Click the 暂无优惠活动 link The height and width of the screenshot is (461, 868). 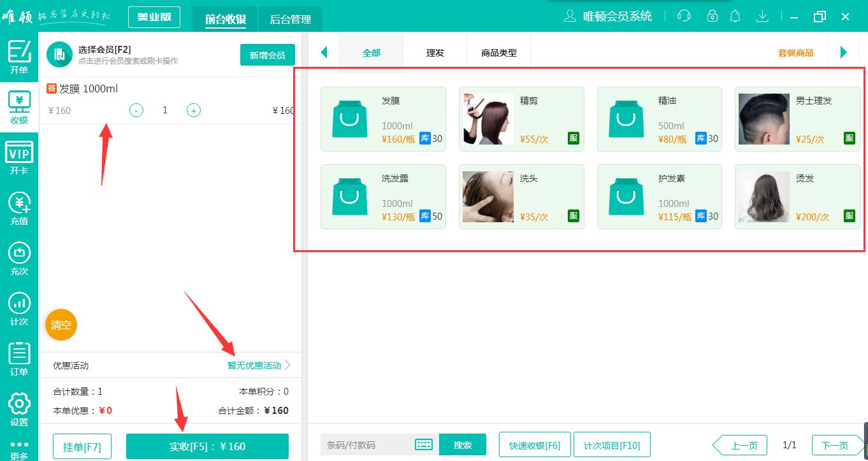(x=254, y=365)
